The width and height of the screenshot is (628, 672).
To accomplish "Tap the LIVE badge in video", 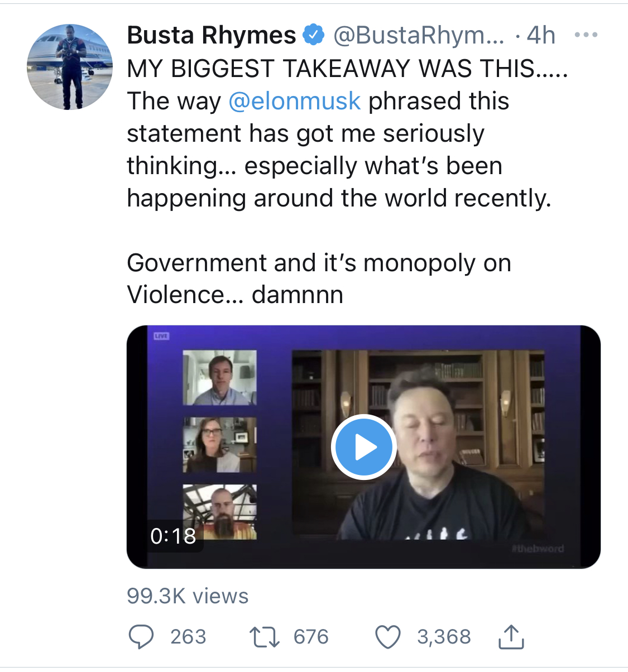I will click(161, 336).
